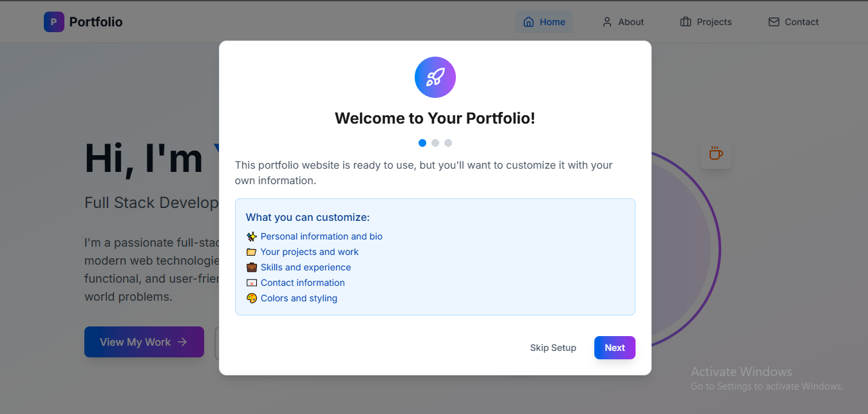Click the briefcase icon beside Skills and experience

251,267
